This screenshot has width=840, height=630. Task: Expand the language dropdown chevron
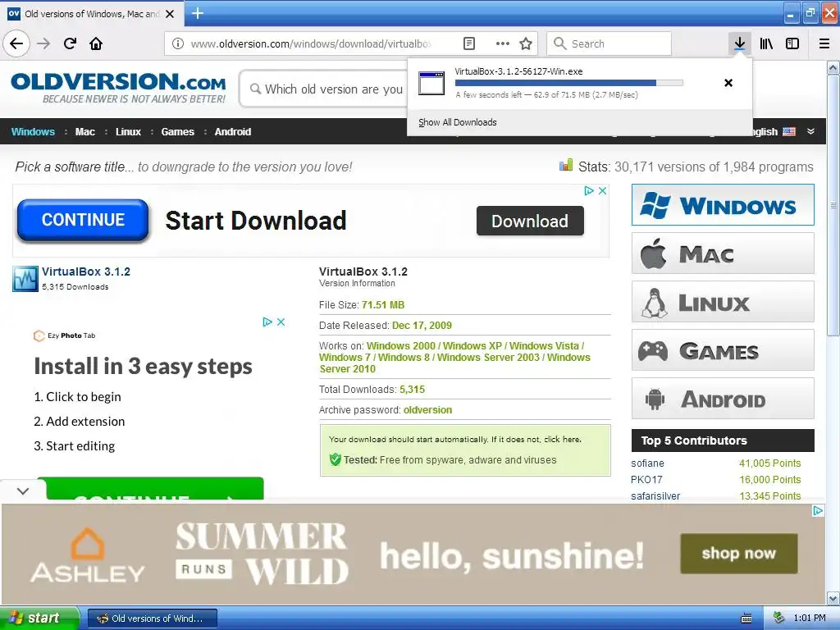click(810, 131)
